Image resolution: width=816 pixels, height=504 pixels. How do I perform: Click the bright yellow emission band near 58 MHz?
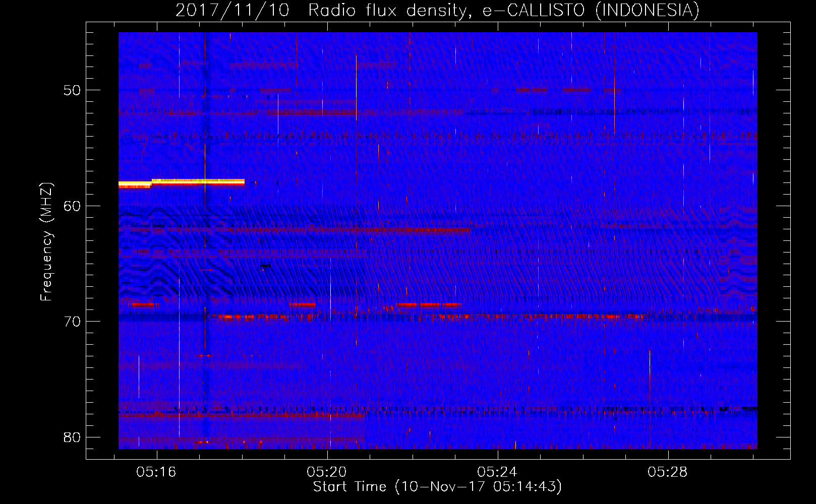182,182
